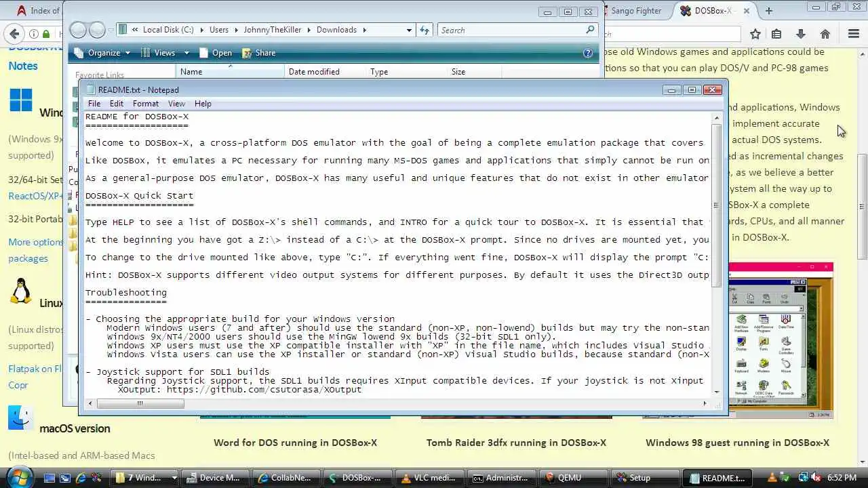Open a new browser tab
The width and height of the screenshot is (868, 488).
[x=768, y=11]
